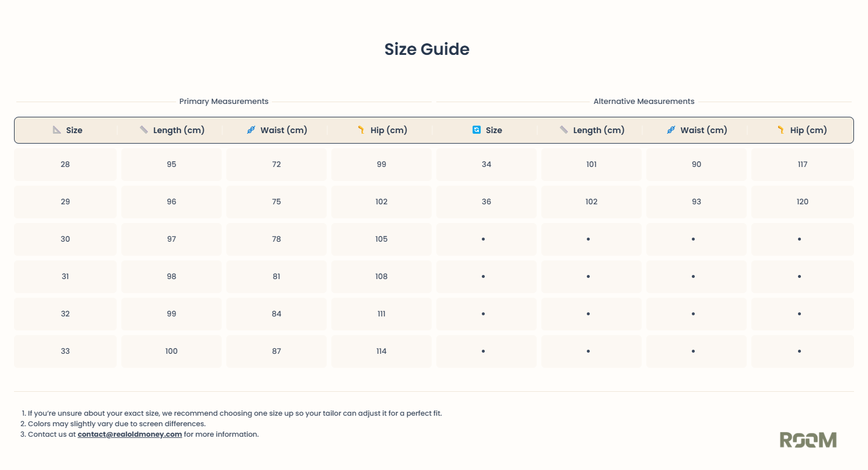Click waist value 87
The width and height of the screenshot is (868, 470).
[x=276, y=351]
